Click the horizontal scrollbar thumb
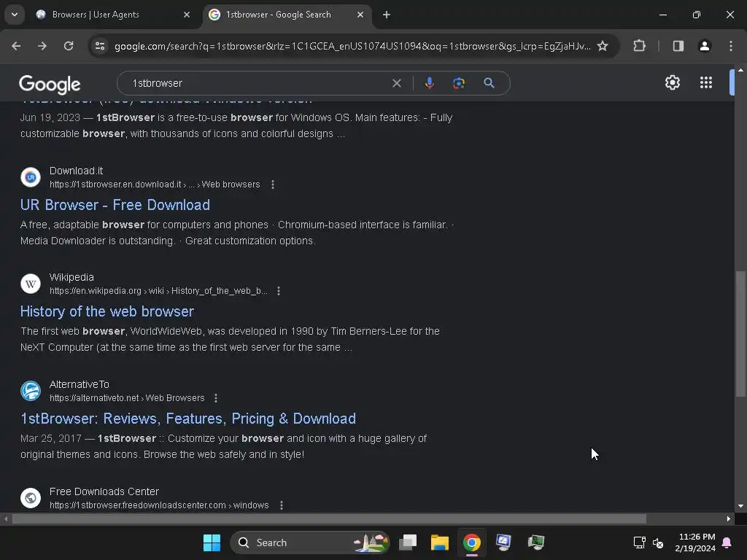 [329, 518]
